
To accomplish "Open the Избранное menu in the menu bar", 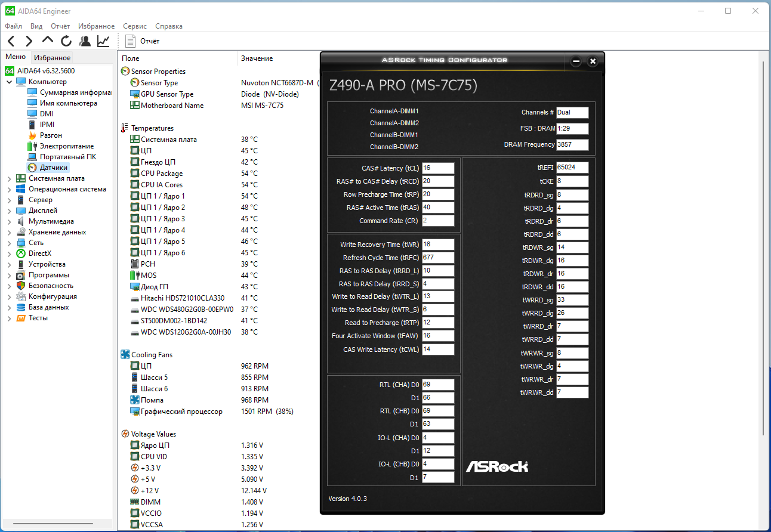I will (96, 26).
